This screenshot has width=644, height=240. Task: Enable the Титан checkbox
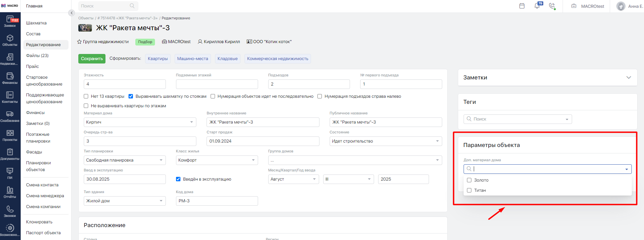(469, 190)
